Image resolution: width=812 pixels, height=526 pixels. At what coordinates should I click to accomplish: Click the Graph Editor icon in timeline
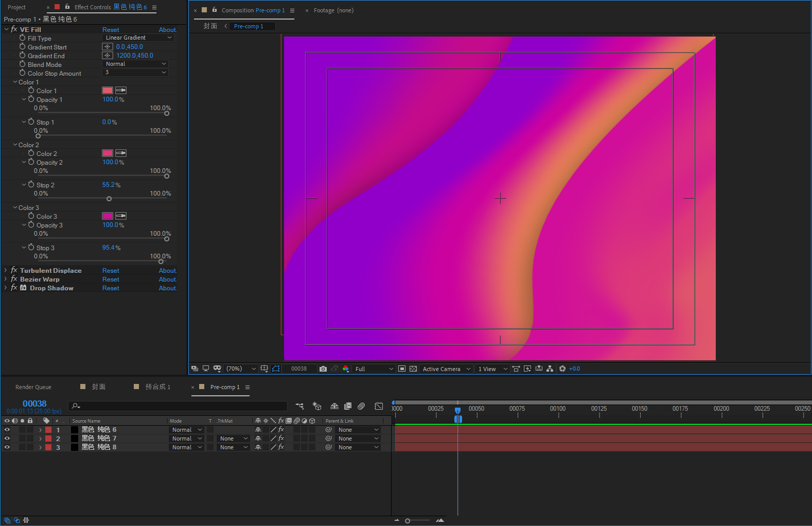(379, 406)
